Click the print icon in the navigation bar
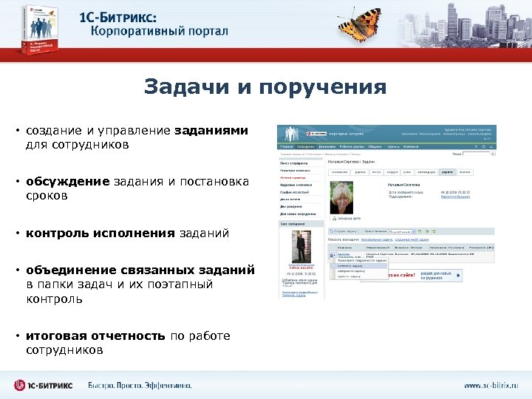Screen dimensions: 532x399 click(x=483, y=146)
